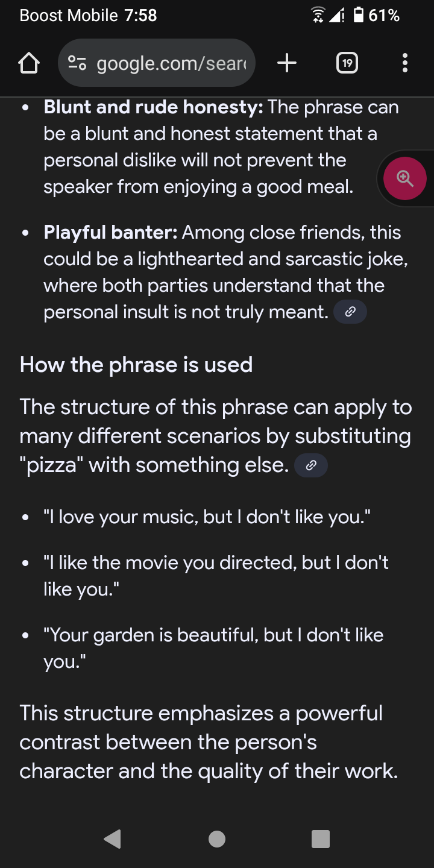
Task: Tap the 'Your garden is beautiful' example
Action: [213, 648]
